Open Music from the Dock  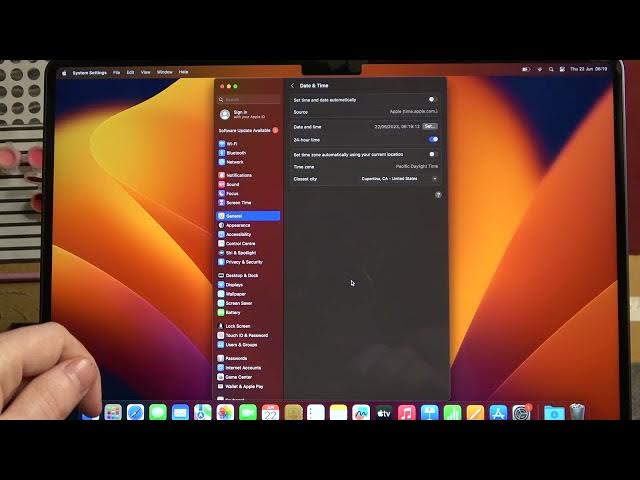click(x=407, y=413)
